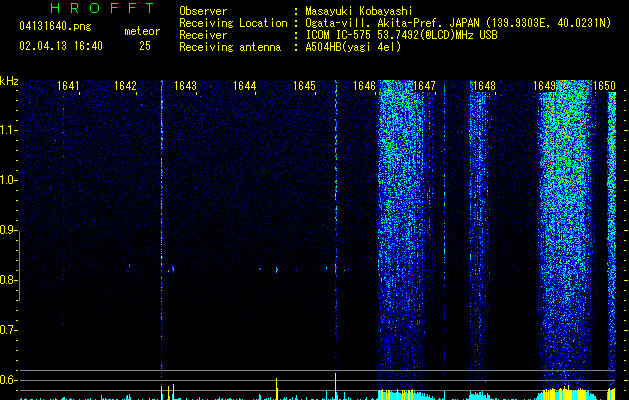The height and width of the screenshot is (400, 629).
Task: Click the 1644 time marker
Action: tap(244, 86)
